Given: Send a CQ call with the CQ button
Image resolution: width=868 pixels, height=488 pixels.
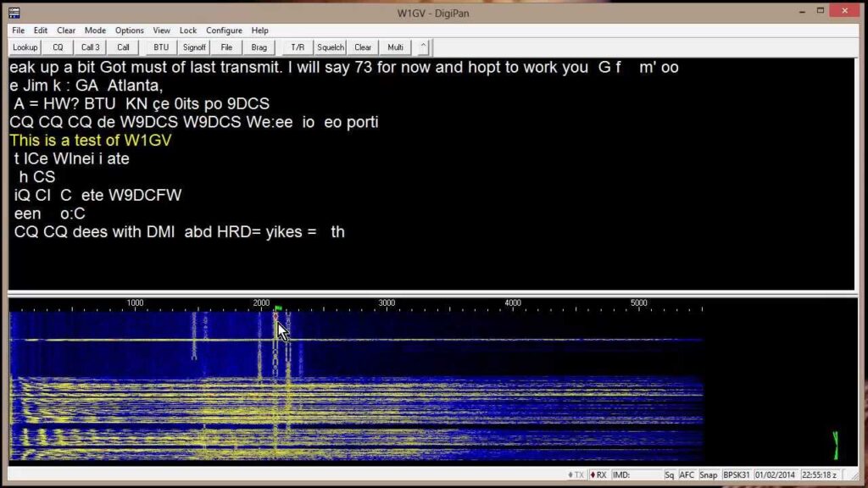Looking at the screenshot, I should 58,47.
